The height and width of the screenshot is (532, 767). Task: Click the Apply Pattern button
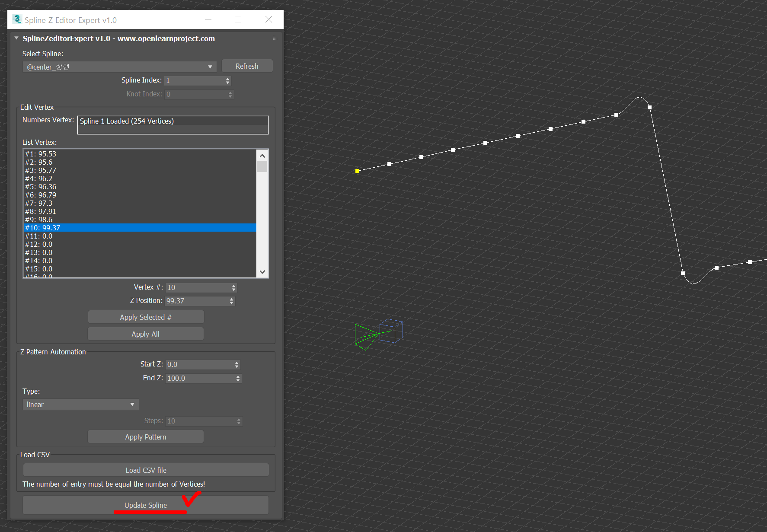pos(146,437)
